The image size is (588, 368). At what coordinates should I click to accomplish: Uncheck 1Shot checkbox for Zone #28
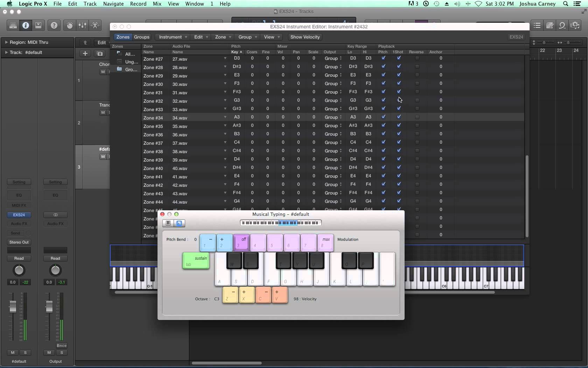point(399,67)
